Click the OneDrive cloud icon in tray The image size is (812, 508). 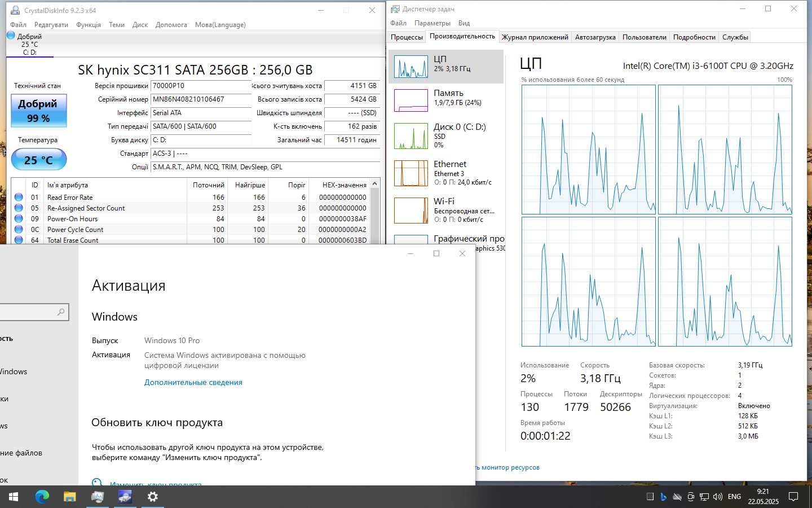(x=677, y=497)
